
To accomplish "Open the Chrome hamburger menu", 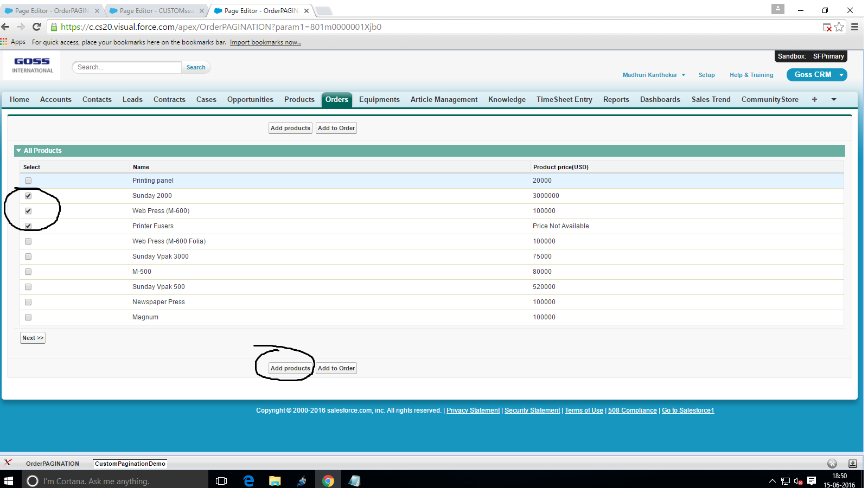I will [854, 27].
